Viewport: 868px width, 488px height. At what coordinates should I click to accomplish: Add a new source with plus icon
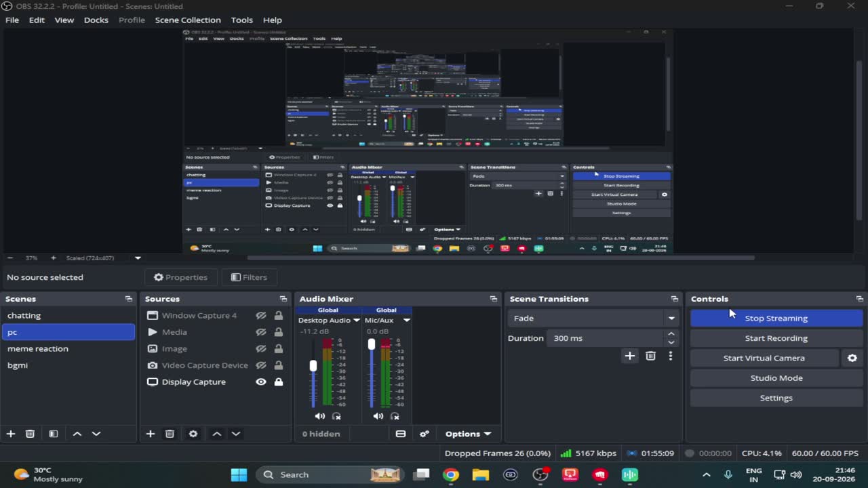[x=151, y=434]
